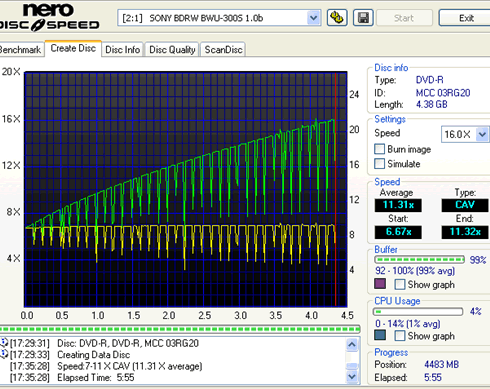Open the ScanDisc tab
The height and width of the screenshot is (389, 490).
tap(223, 50)
